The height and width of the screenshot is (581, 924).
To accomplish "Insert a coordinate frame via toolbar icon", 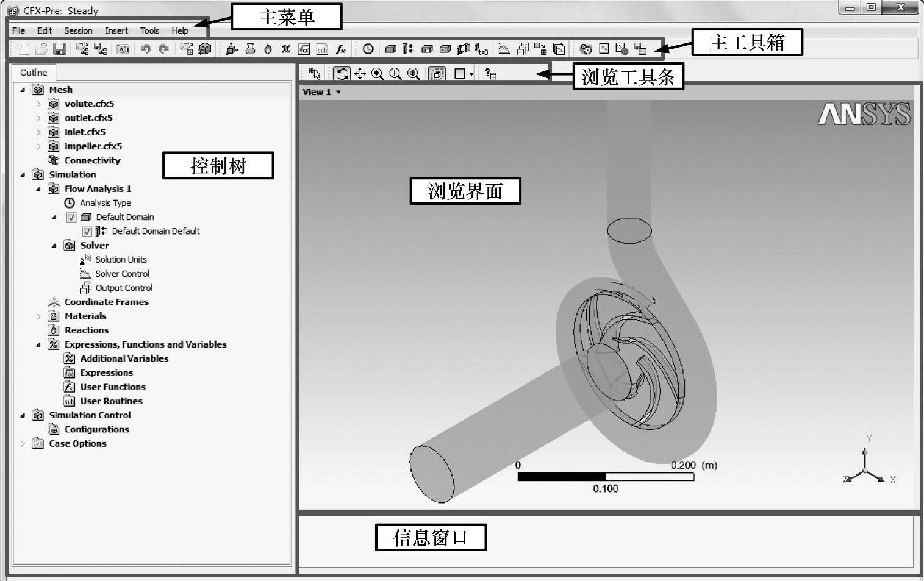I will (232, 49).
